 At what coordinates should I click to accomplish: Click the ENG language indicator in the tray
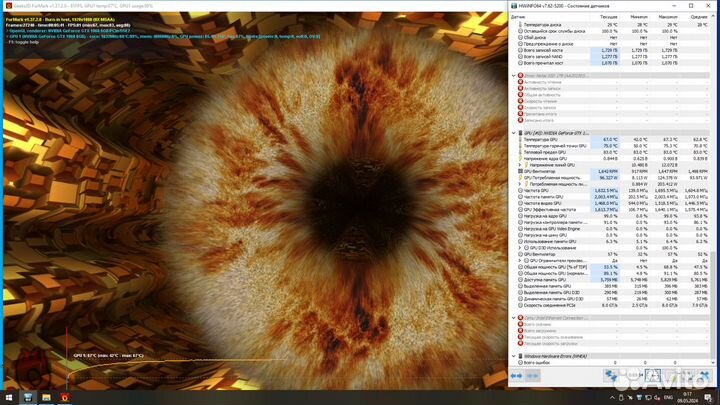(668, 397)
